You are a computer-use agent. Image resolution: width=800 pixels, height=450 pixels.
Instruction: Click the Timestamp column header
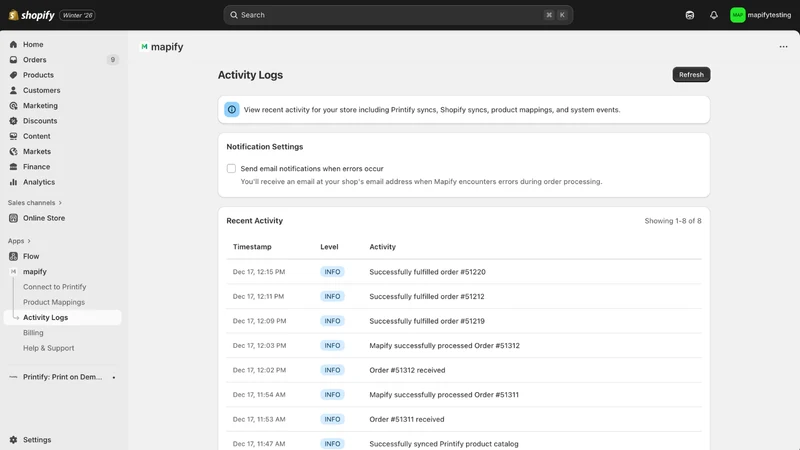point(252,246)
